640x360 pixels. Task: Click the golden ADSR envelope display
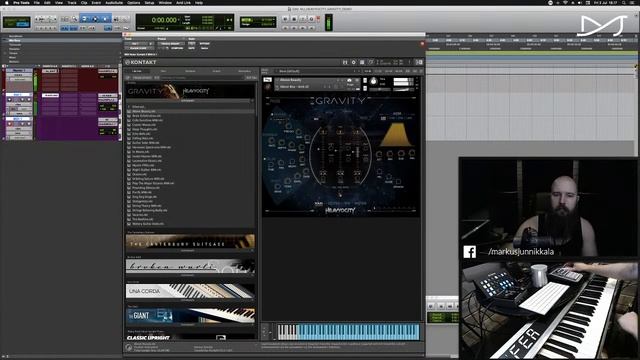point(397,134)
